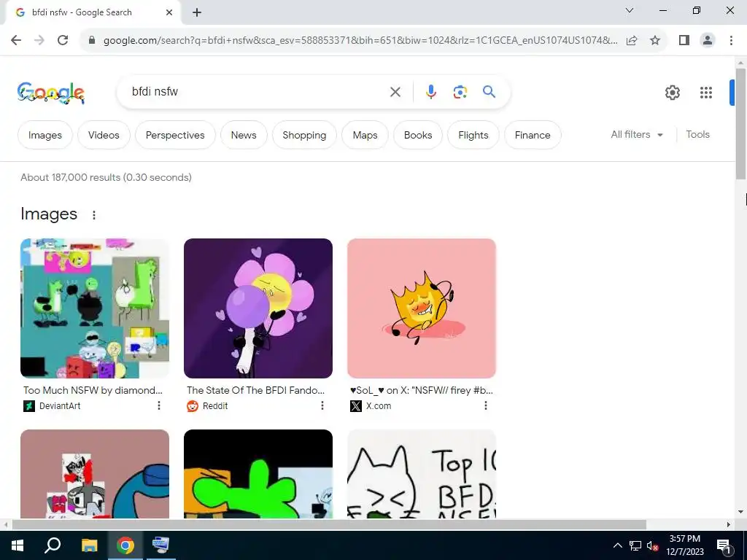This screenshot has height=560, width=747.
Task: Open Windows taskbar search
Action: pyautogui.click(x=53, y=545)
